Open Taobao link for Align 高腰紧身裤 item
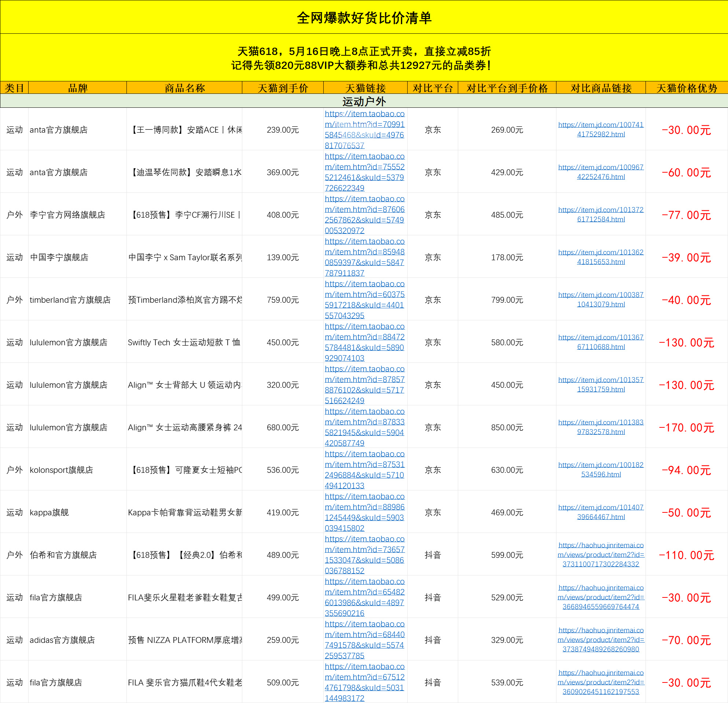728x703 pixels. (x=365, y=427)
